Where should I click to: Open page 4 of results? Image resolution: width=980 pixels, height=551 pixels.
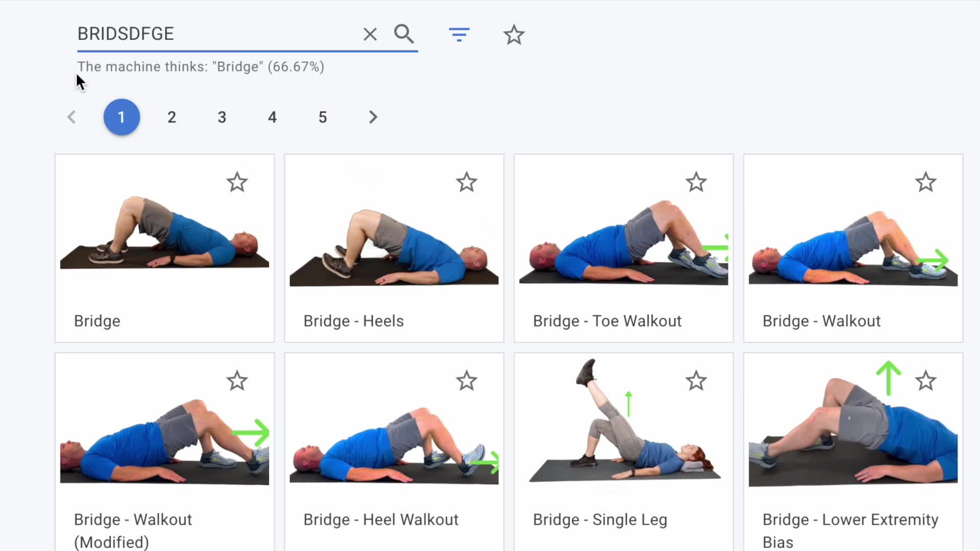click(x=272, y=117)
